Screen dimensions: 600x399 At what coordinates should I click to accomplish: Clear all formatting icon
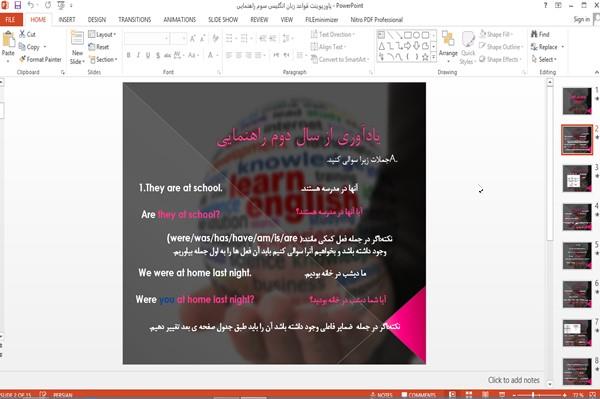pos(215,38)
